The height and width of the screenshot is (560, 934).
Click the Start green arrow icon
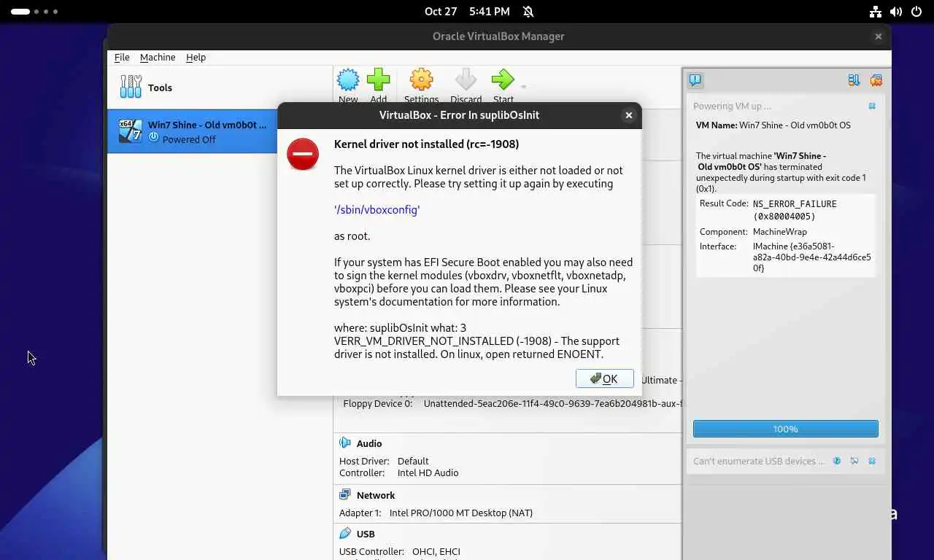[503, 80]
